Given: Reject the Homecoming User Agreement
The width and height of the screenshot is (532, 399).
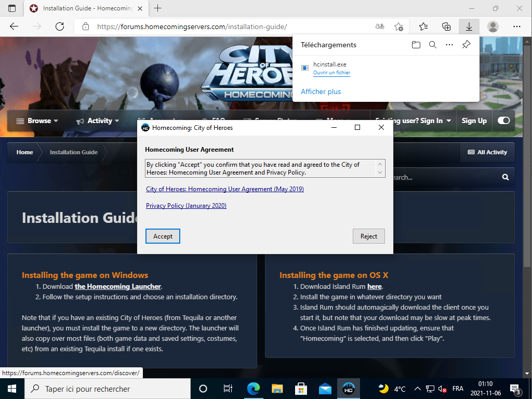Looking at the screenshot, I should coord(368,236).
